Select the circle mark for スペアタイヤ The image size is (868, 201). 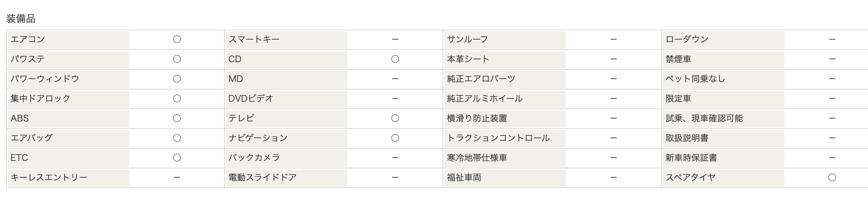[x=832, y=177]
